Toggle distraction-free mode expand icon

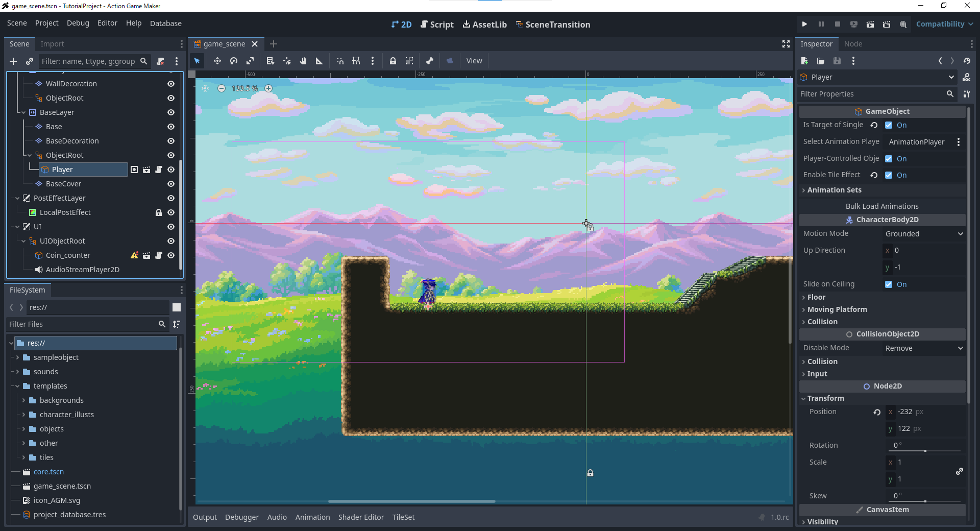pyautogui.click(x=786, y=44)
